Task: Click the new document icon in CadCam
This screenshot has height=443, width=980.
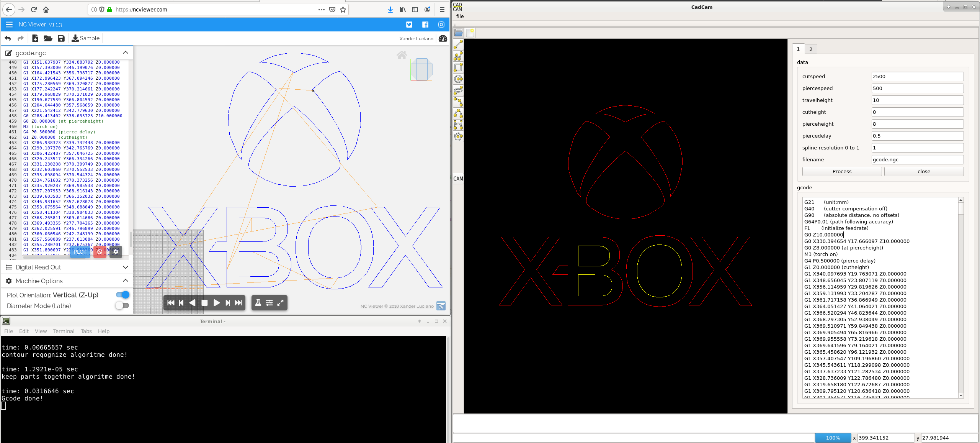Action: click(x=470, y=33)
